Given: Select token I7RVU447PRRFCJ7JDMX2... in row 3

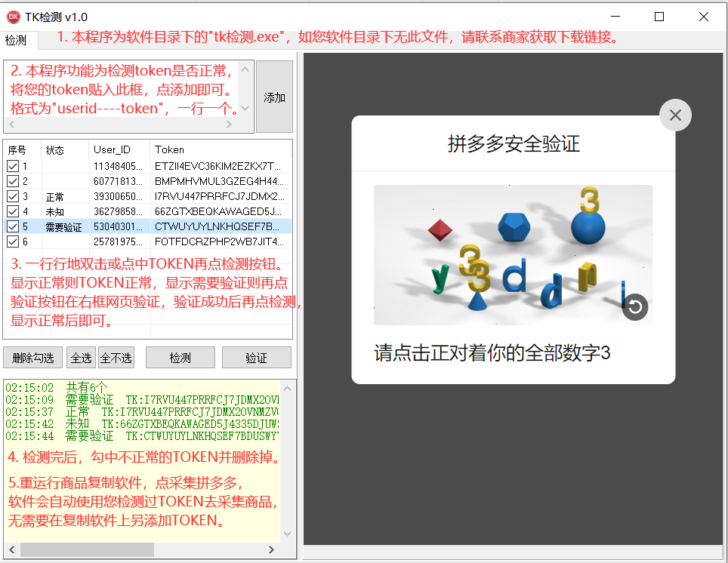Looking at the screenshot, I should click(x=220, y=196).
